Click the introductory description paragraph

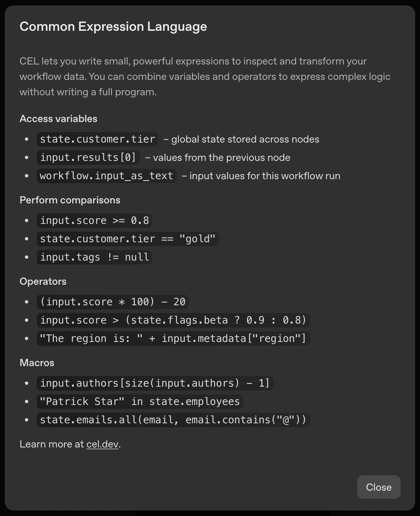click(205, 76)
